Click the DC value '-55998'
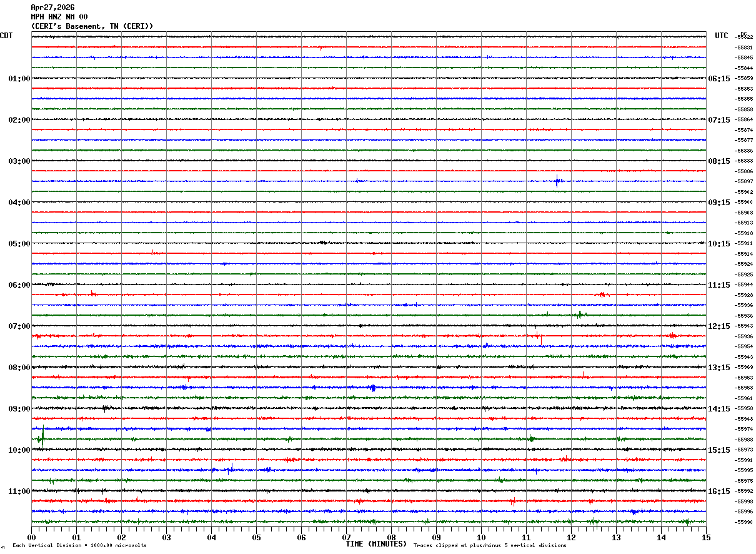This screenshot has width=756, height=554. (x=744, y=501)
